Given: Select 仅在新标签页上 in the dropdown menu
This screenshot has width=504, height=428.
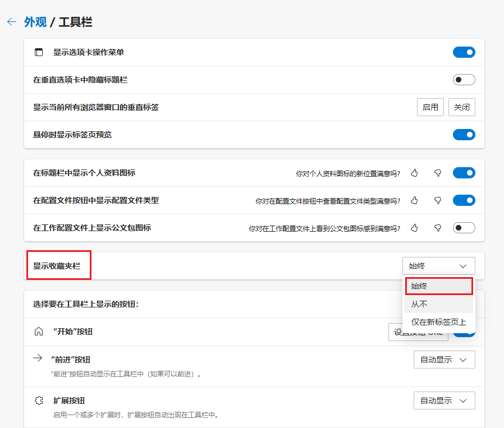Looking at the screenshot, I should tap(439, 321).
